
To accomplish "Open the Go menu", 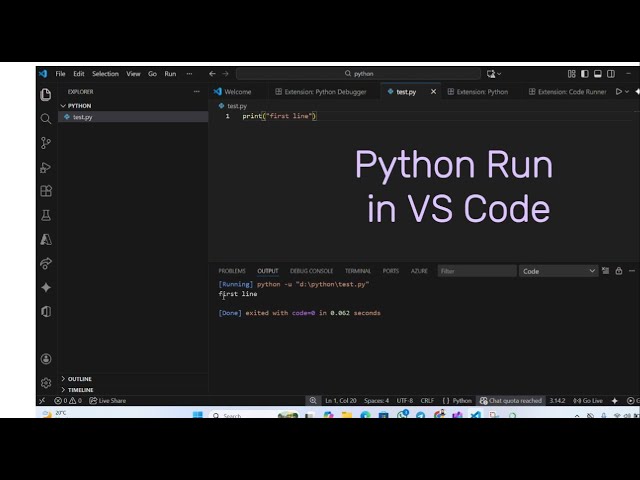I will point(152,74).
